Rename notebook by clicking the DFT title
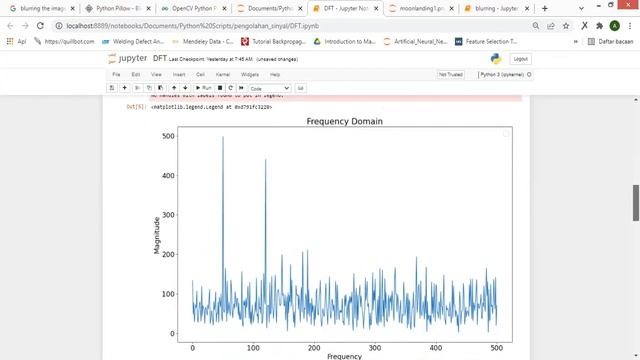 click(160, 58)
